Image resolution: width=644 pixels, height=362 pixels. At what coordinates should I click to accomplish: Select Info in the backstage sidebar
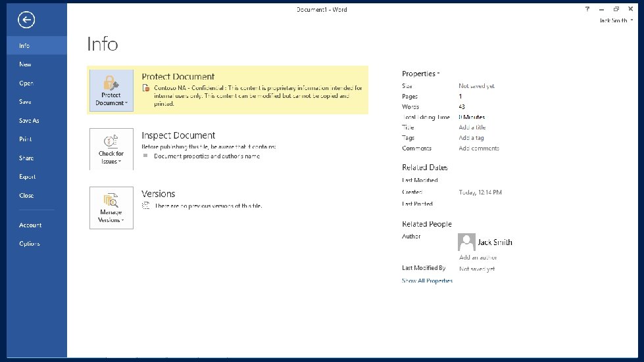coord(37,45)
